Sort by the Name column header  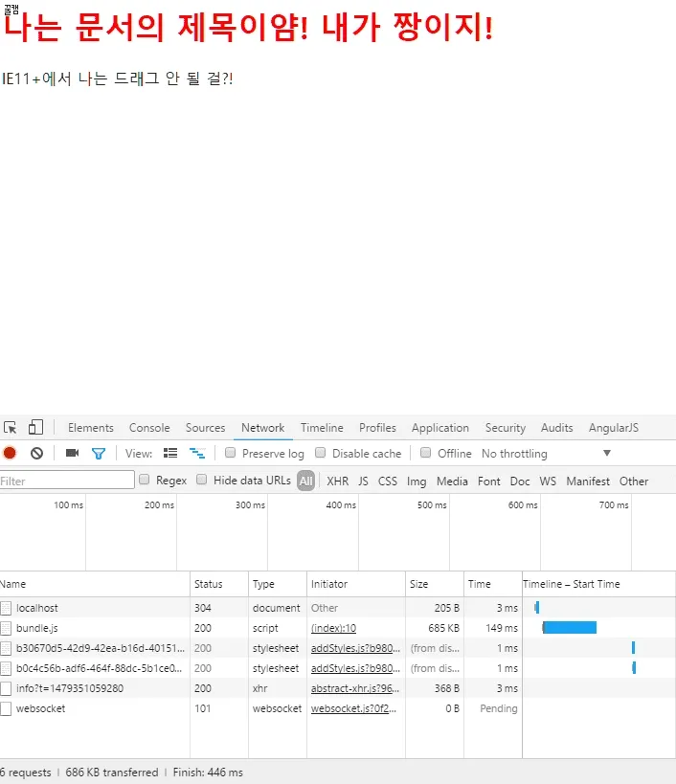pos(95,584)
